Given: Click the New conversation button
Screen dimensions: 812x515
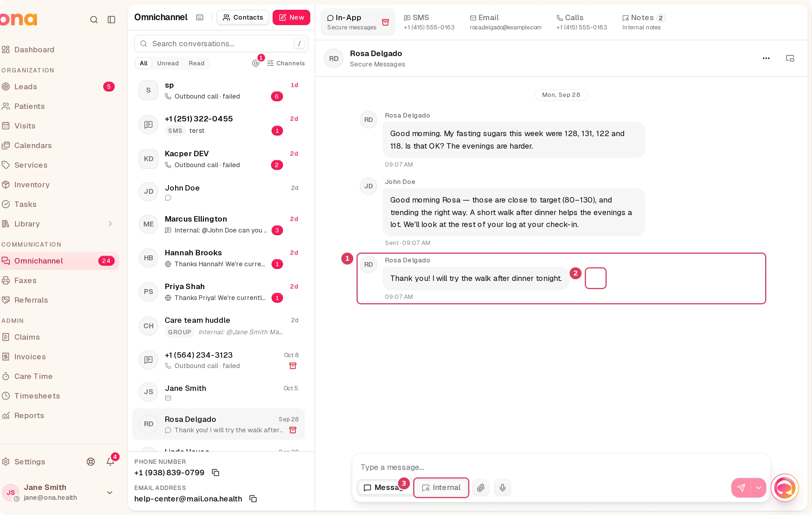Looking at the screenshot, I should (x=291, y=17).
